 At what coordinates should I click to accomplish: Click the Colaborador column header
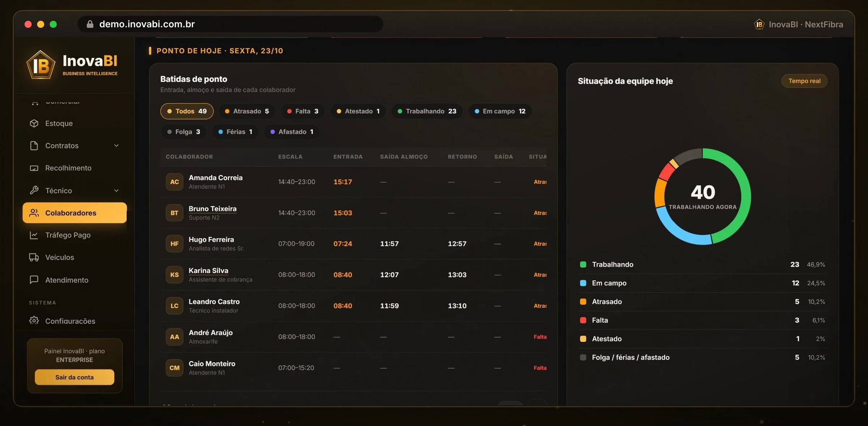(189, 157)
